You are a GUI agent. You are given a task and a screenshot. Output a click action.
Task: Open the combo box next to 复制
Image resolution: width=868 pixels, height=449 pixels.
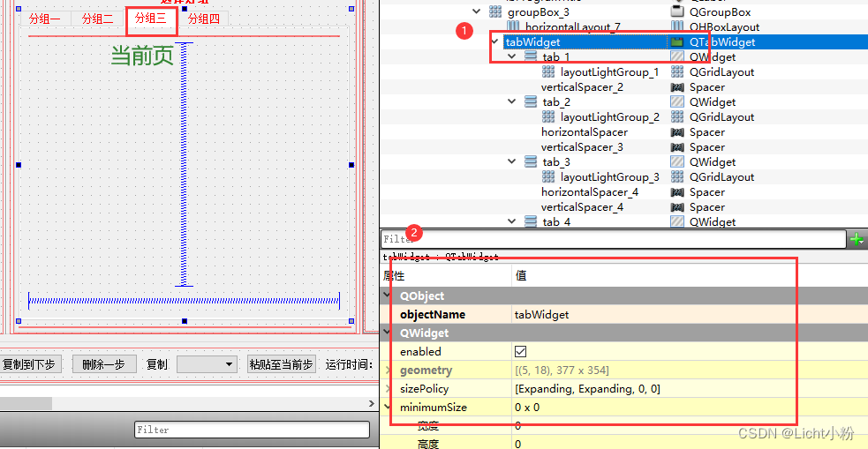coord(207,364)
